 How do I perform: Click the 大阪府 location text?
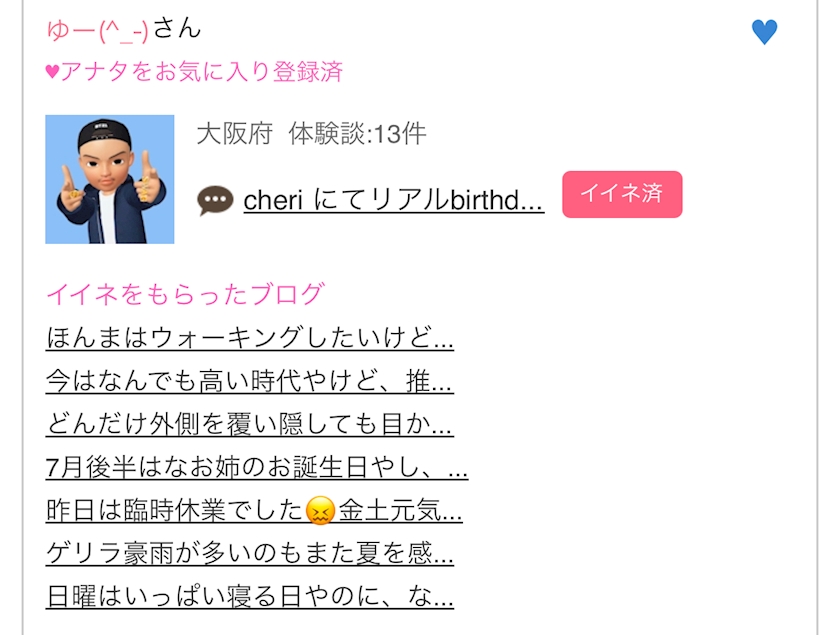(235, 133)
